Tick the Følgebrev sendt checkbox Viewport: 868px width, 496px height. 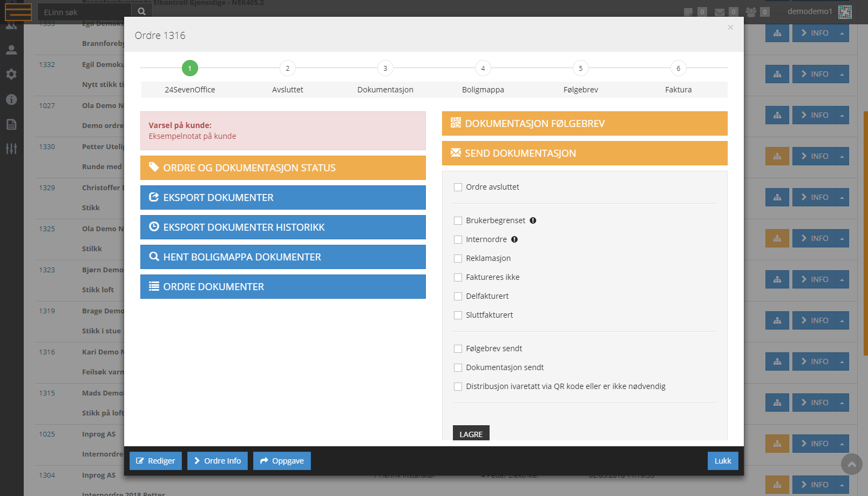[458, 349]
